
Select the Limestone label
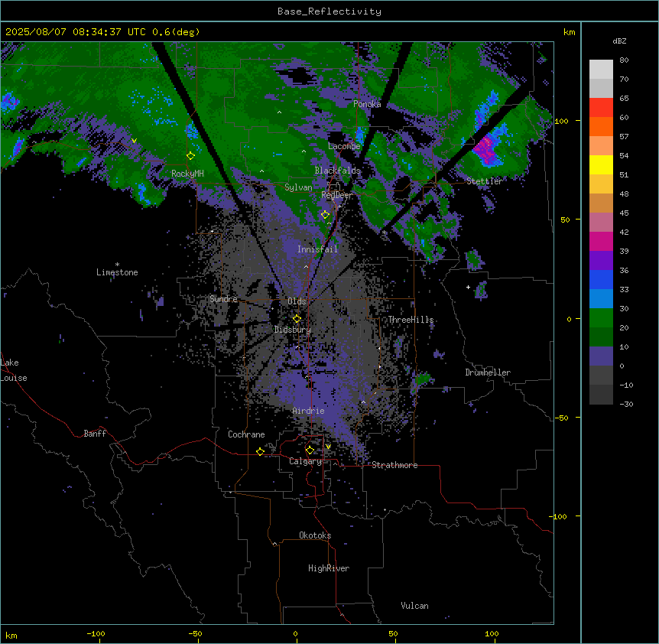click(x=117, y=272)
